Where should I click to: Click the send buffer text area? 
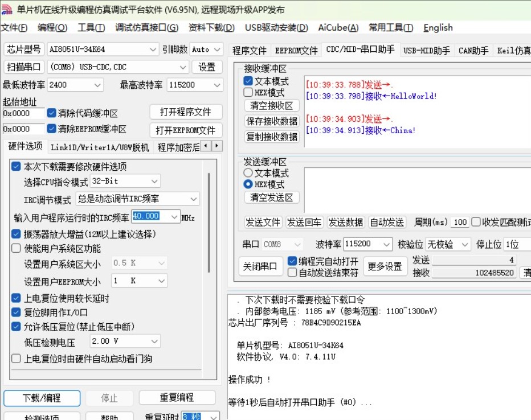[417, 190]
